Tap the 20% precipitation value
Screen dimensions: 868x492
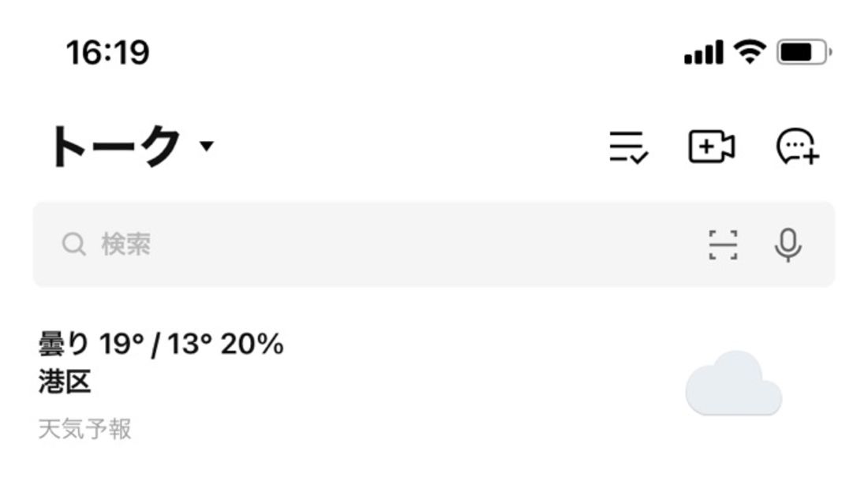click(x=253, y=344)
